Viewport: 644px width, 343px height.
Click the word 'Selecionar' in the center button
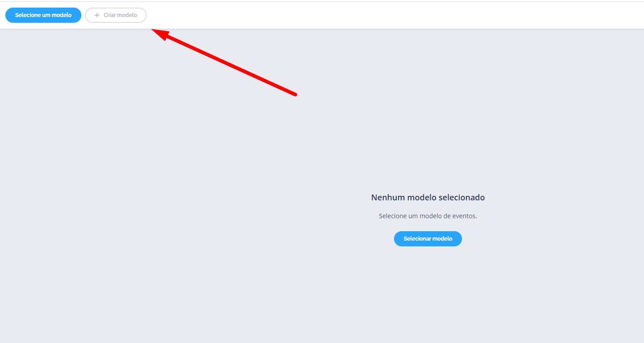pyautogui.click(x=417, y=239)
